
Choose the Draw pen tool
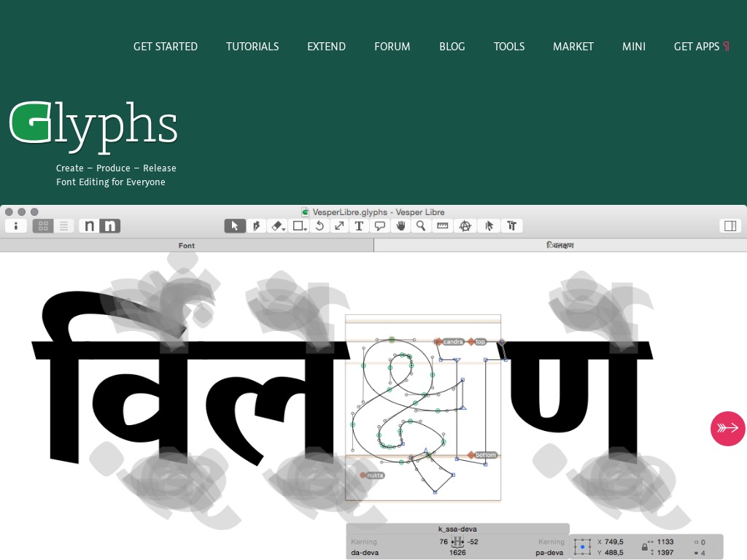(256, 226)
